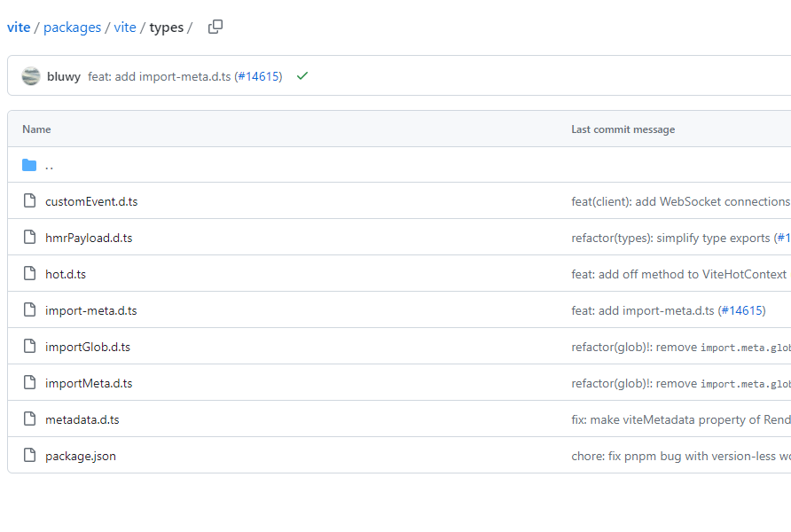The height and width of the screenshot is (532, 791).
Task: Click the file icon beside customEvent.d.ts
Action: [x=29, y=201]
